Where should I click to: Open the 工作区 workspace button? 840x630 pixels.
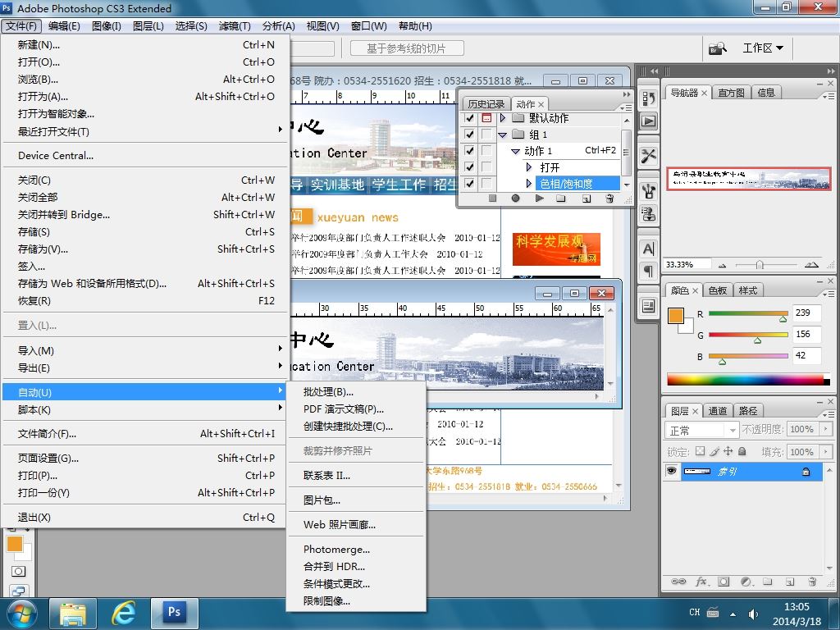click(x=762, y=48)
